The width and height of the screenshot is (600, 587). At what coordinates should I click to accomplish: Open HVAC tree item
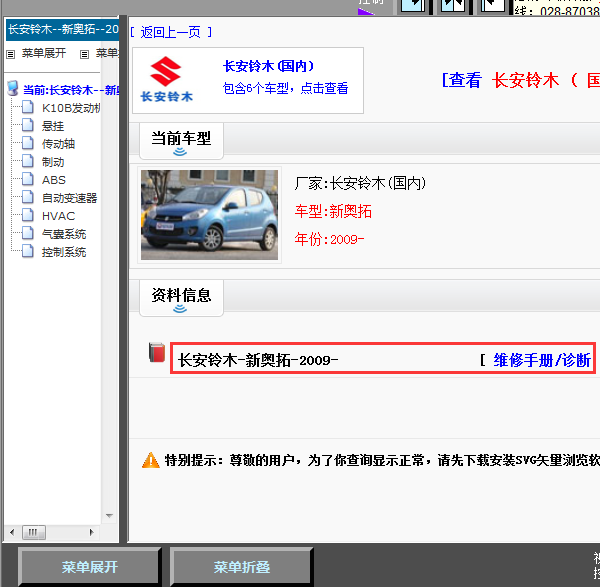[x=58, y=216]
